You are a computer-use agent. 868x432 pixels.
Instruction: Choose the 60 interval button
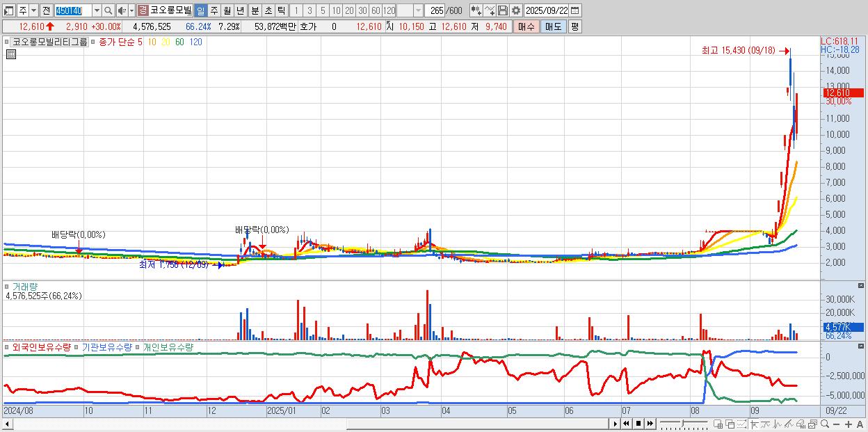(x=376, y=10)
